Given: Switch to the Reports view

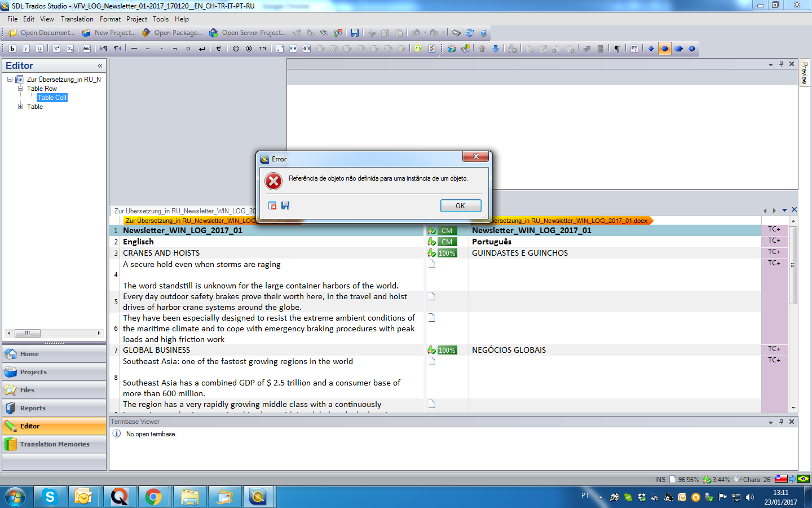Looking at the screenshot, I should pos(54,408).
